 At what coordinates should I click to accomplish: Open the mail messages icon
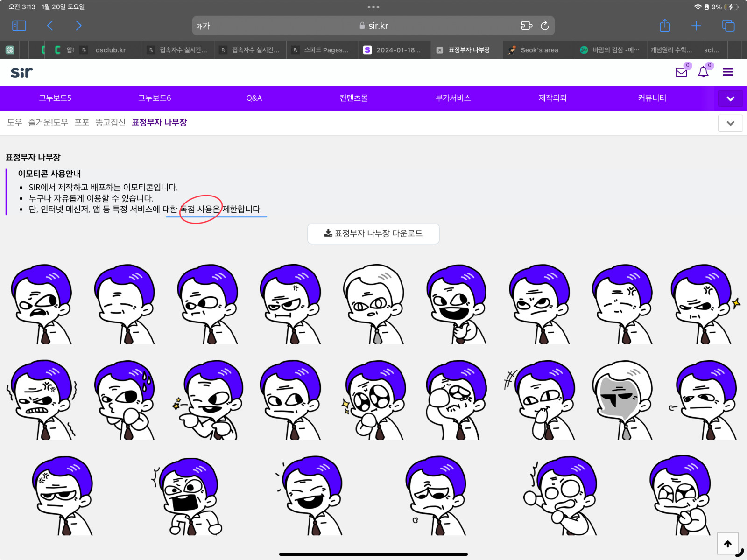(681, 72)
